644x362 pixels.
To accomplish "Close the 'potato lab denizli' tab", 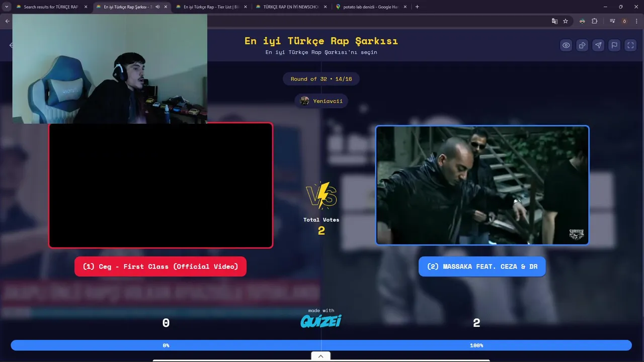I will pyautogui.click(x=405, y=7).
